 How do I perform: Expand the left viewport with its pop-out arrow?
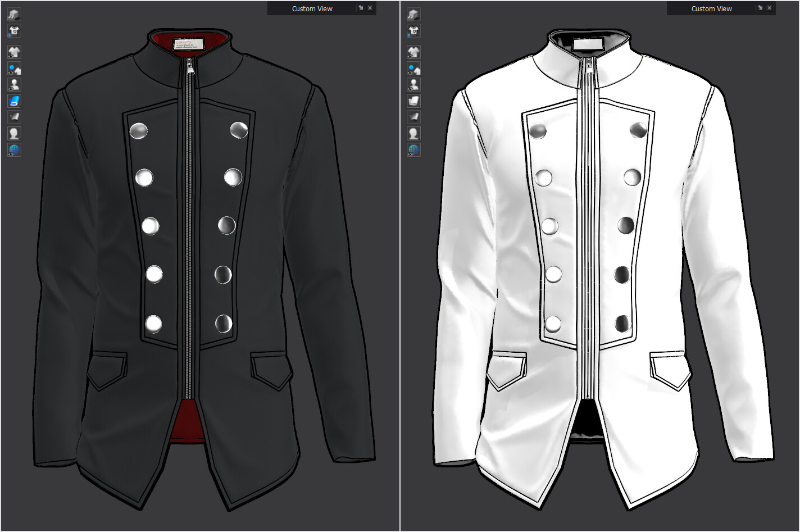coord(360,8)
